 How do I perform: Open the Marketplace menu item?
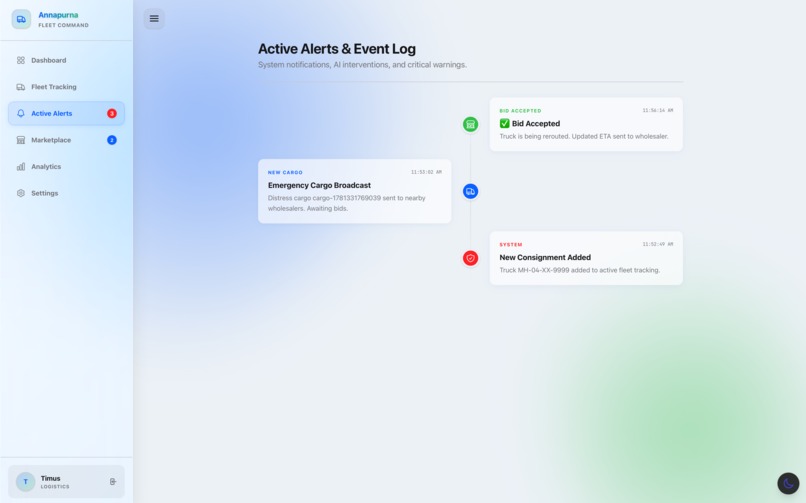[x=66, y=140]
